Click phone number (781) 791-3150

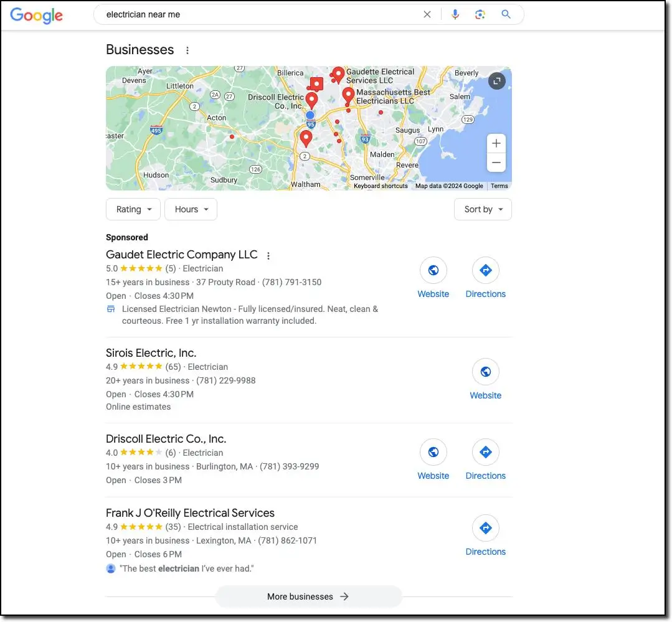[292, 282]
